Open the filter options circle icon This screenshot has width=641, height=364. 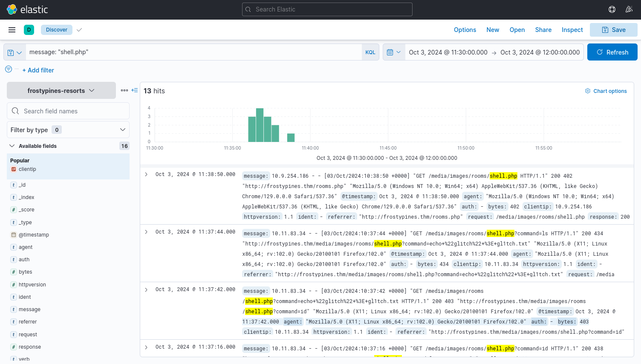[9, 69]
